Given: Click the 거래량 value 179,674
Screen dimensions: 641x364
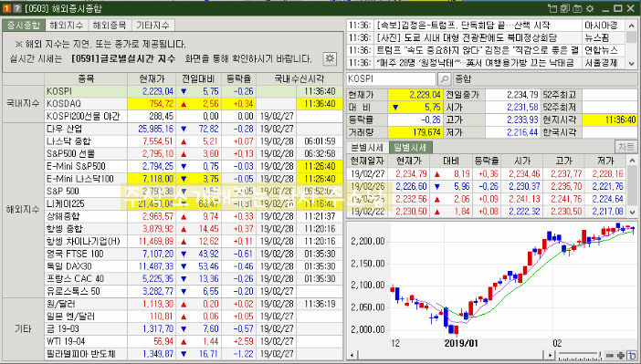Looking at the screenshot, I should pyautogui.click(x=415, y=132).
